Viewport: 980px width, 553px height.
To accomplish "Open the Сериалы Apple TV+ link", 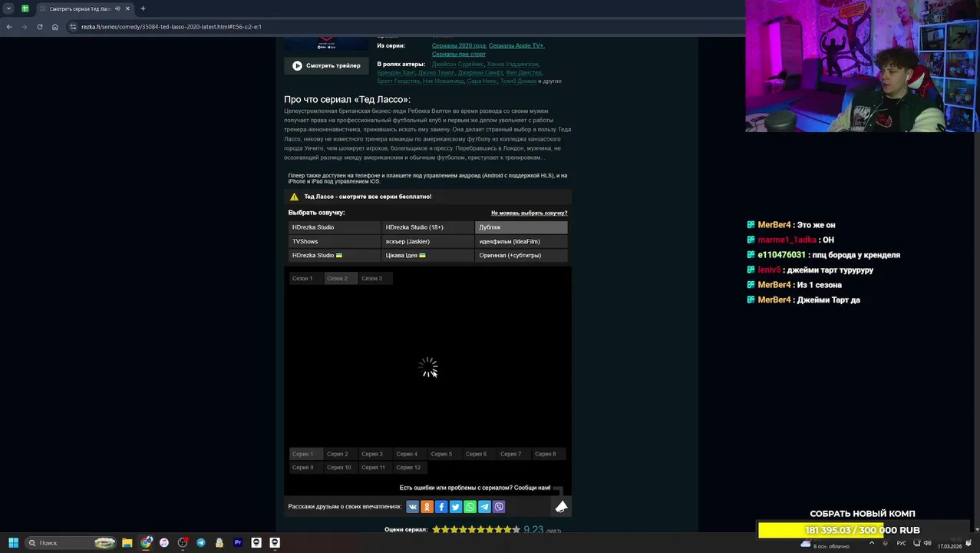I will coord(516,45).
